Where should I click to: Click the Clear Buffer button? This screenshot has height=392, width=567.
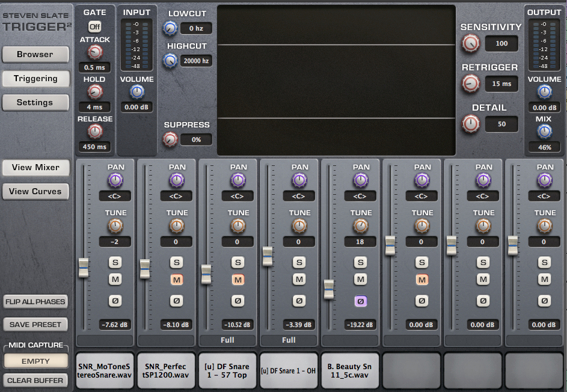[35, 381]
